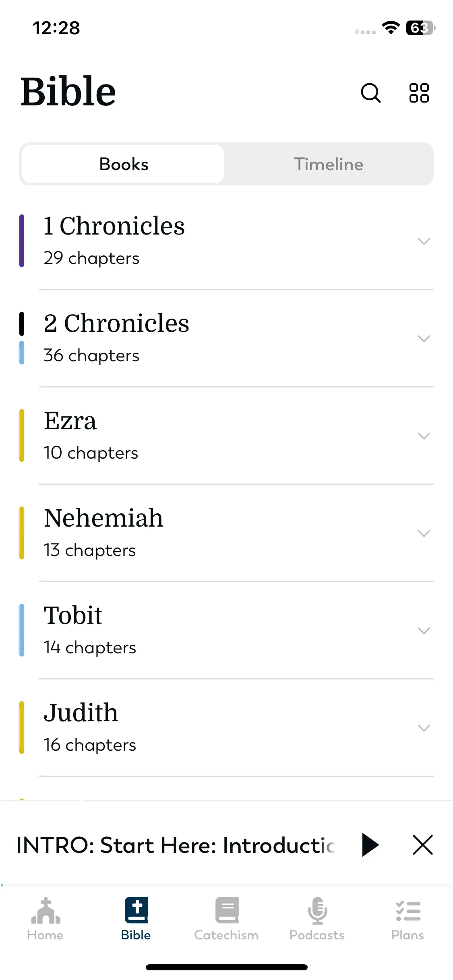
Task: Open the INTRO Start Here title text
Action: click(176, 845)
